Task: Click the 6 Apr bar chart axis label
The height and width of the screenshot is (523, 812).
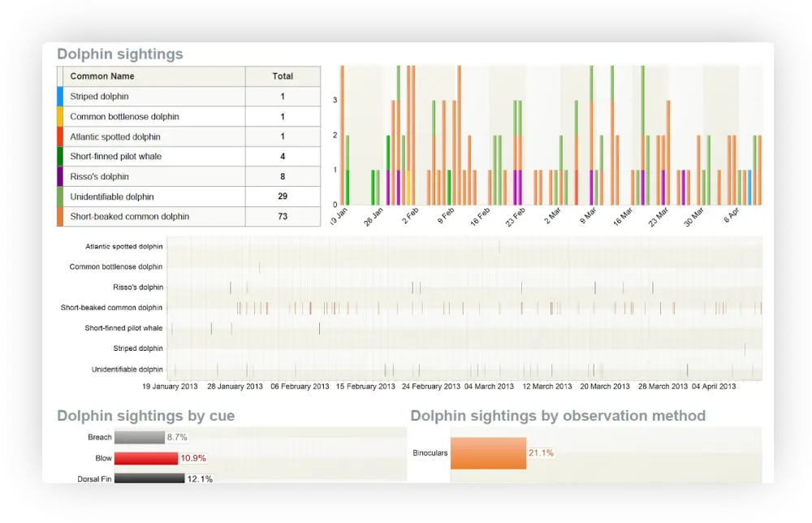Action: pyautogui.click(x=732, y=215)
